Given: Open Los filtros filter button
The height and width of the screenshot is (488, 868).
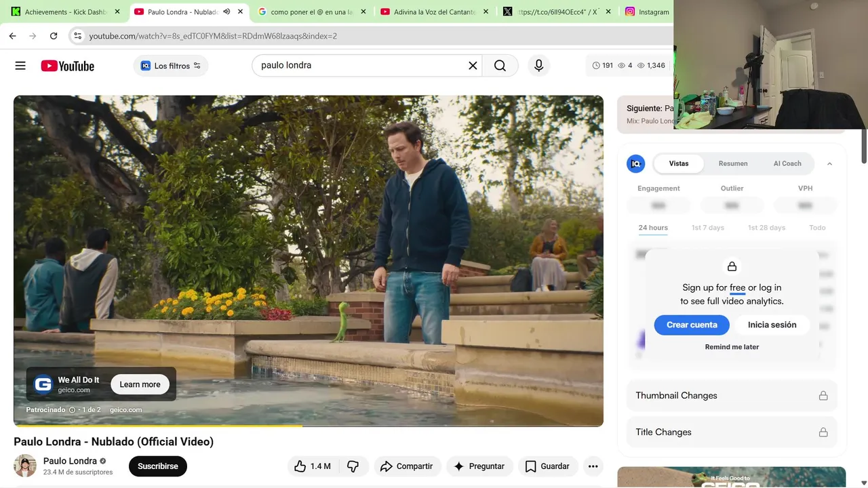Looking at the screenshot, I should pyautogui.click(x=171, y=66).
